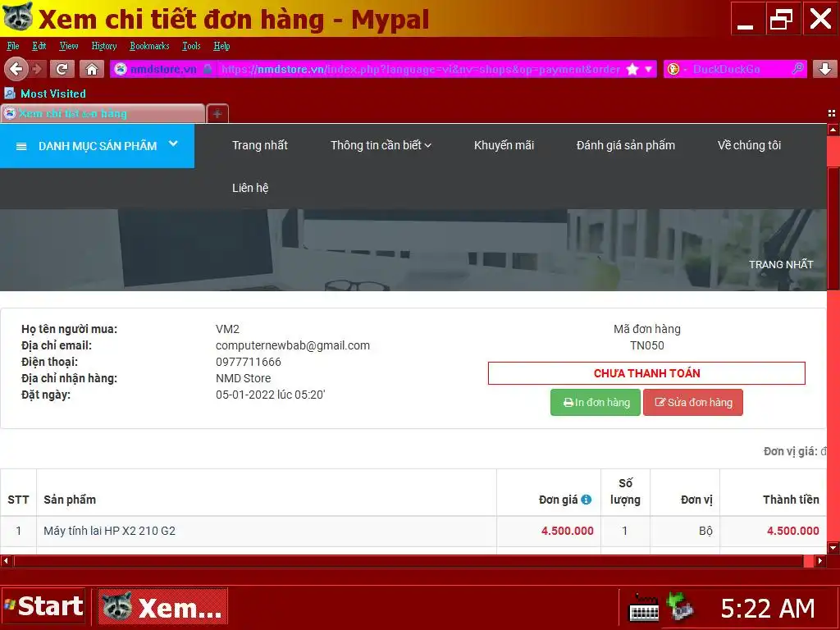The width and height of the screenshot is (840, 630).
Task: Open the Most Visited bookmarks folder
Action: (x=45, y=94)
